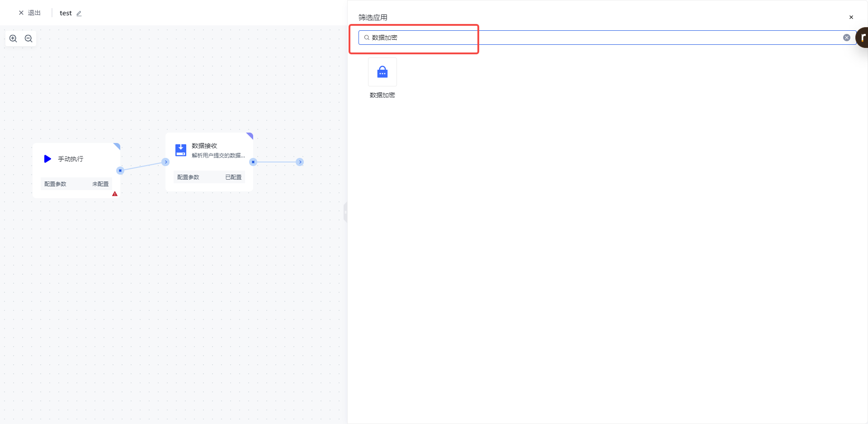Click the output port of 数据接收 node
Screen dimensions: 868x424
pyautogui.click(x=253, y=162)
